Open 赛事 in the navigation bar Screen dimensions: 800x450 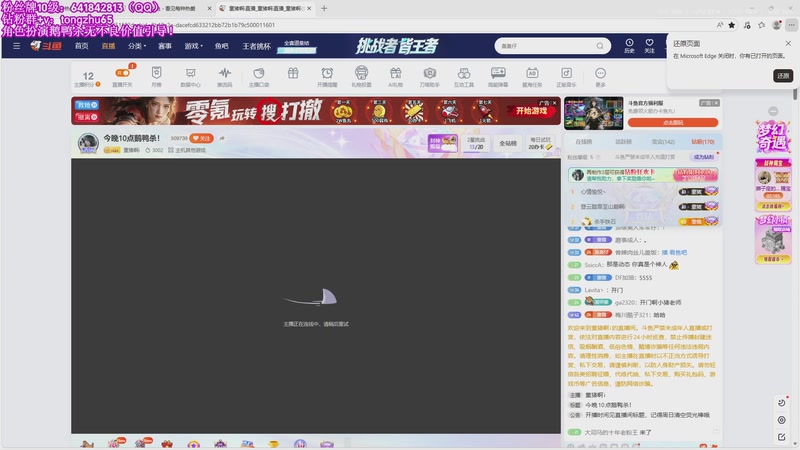tap(165, 46)
